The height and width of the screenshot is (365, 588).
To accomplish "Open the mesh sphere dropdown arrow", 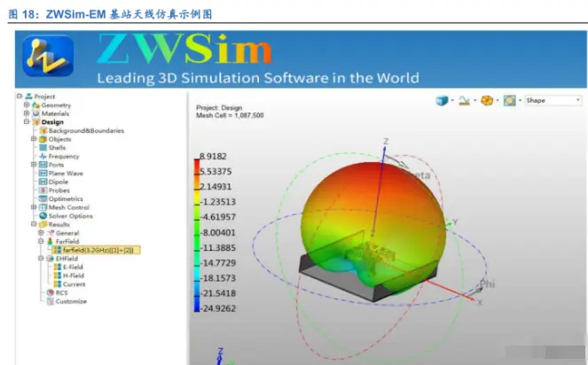I will (498, 100).
